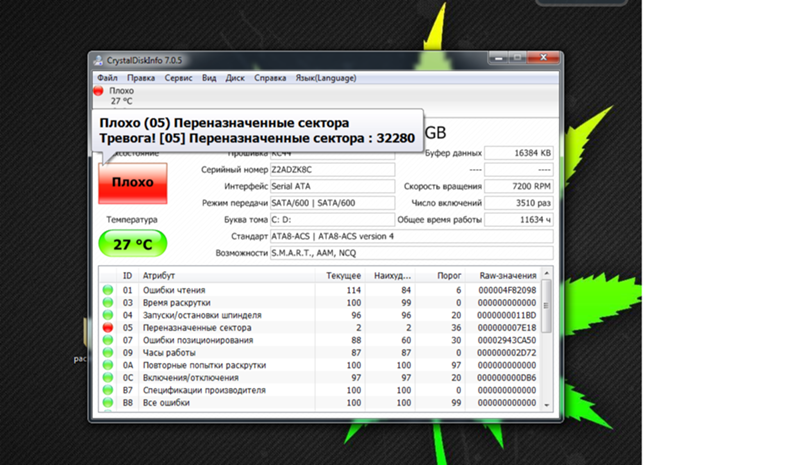Open the Диск menu
This screenshot has width=800, height=465.
(235, 78)
